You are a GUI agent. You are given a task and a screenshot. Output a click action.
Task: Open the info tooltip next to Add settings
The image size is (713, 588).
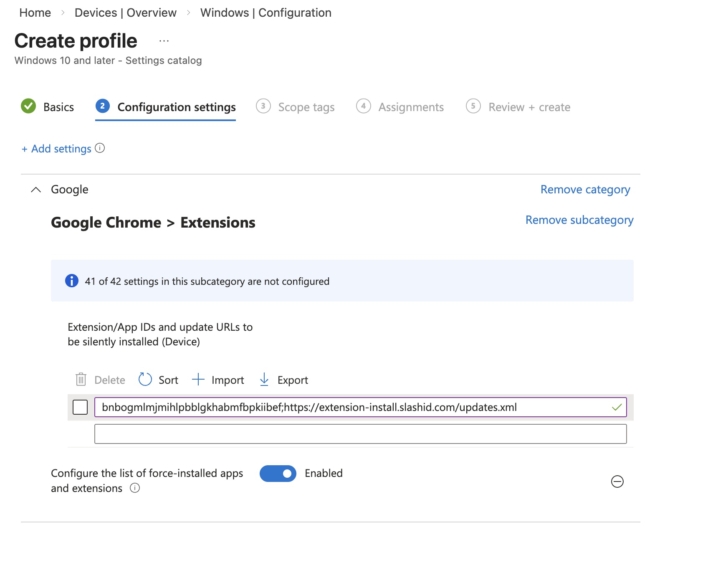click(x=100, y=148)
